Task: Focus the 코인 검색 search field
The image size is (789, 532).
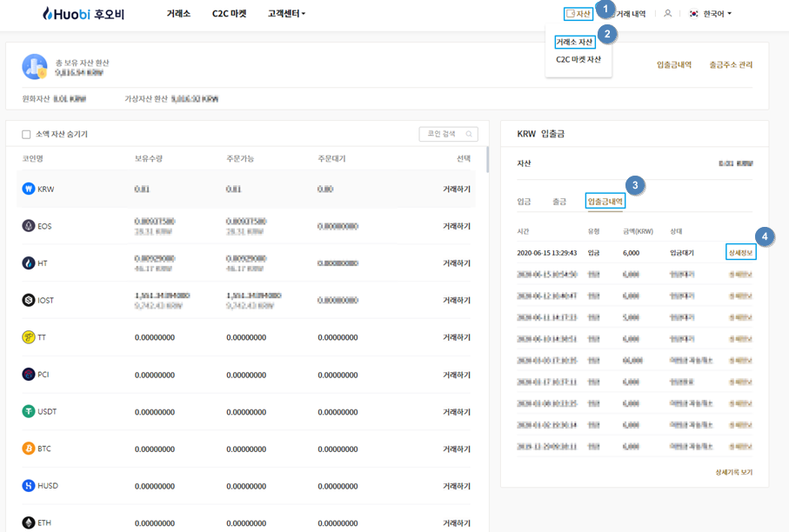Action: pos(448,134)
